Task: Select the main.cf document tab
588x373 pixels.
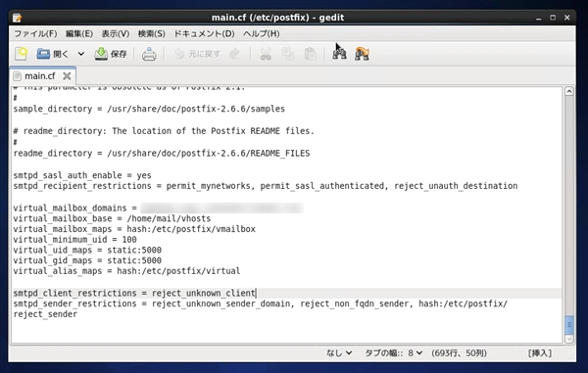Action: (40, 76)
